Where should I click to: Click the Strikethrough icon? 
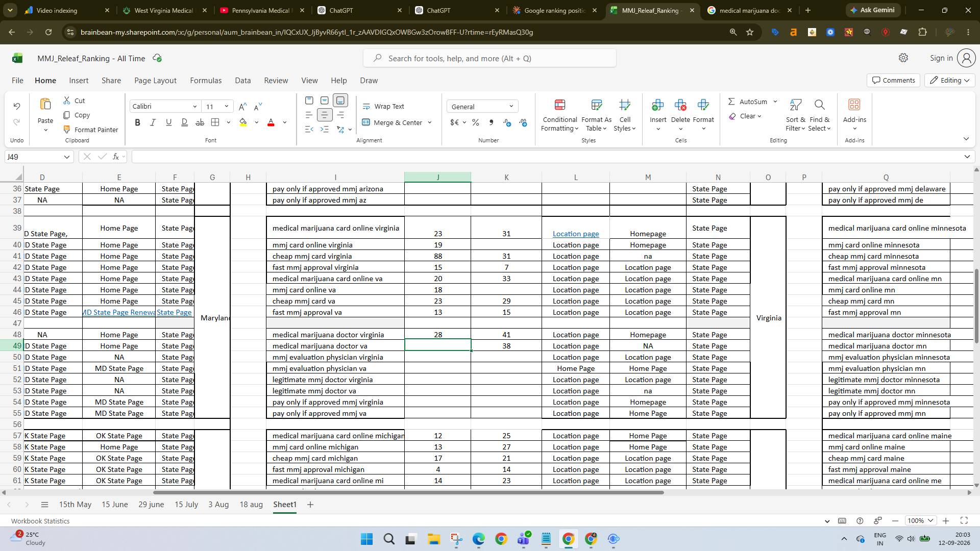point(200,122)
